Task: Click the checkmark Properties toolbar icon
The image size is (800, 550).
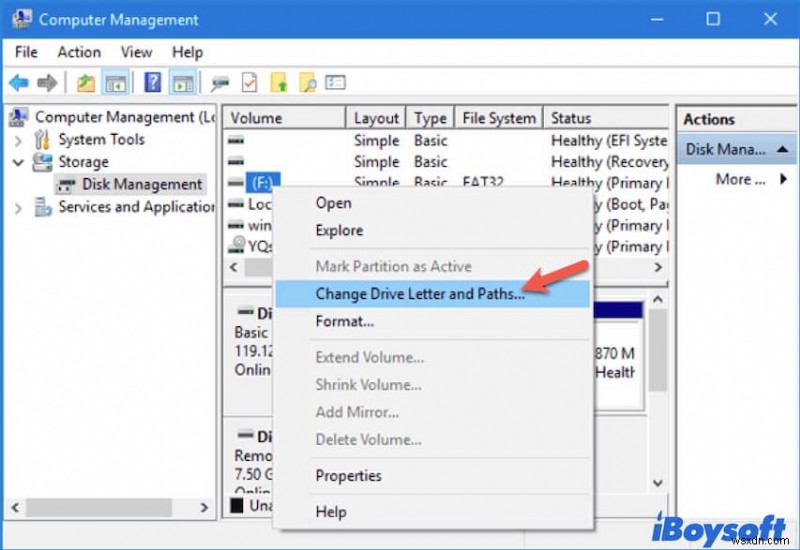Action: click(249, 83)
